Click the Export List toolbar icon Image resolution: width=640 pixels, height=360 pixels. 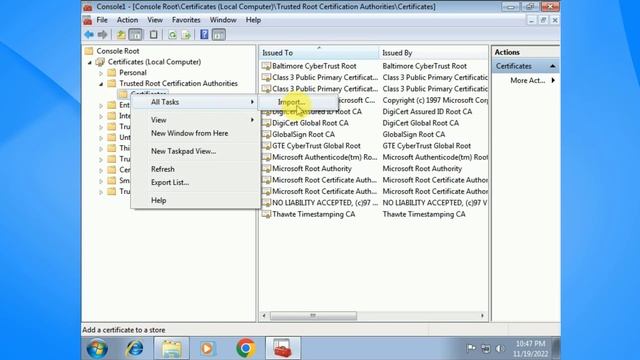pyautogui.click(x=186, y=35)
